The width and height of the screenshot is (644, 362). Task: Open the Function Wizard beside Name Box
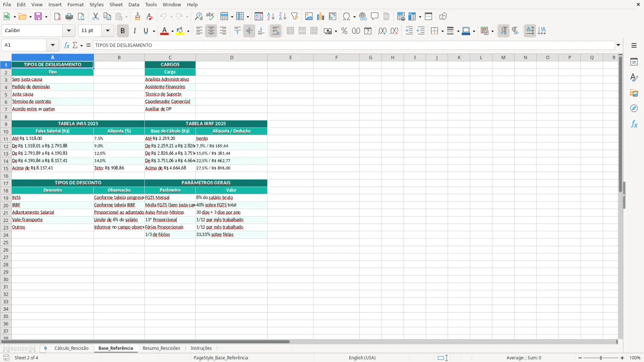click(x=67, y=46)
